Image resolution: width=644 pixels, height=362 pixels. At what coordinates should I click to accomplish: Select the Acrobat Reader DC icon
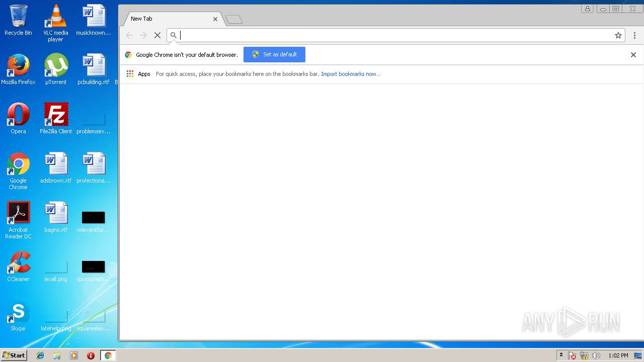point(18,220)
